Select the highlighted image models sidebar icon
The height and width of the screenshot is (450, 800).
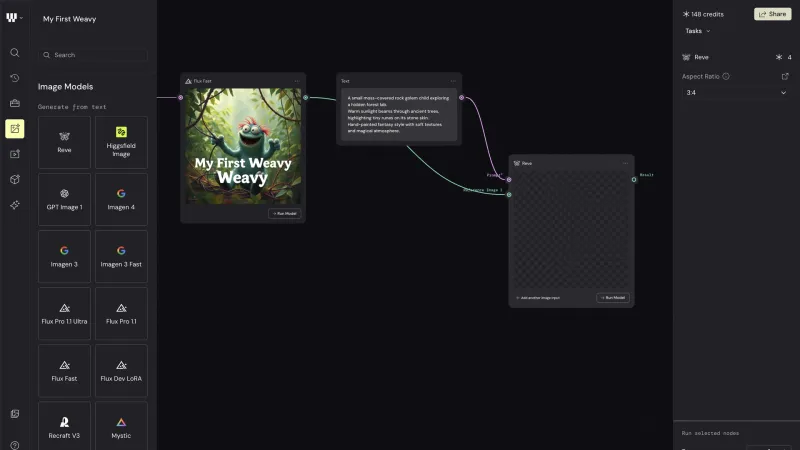pyautogui.click(x=15, y=129)
